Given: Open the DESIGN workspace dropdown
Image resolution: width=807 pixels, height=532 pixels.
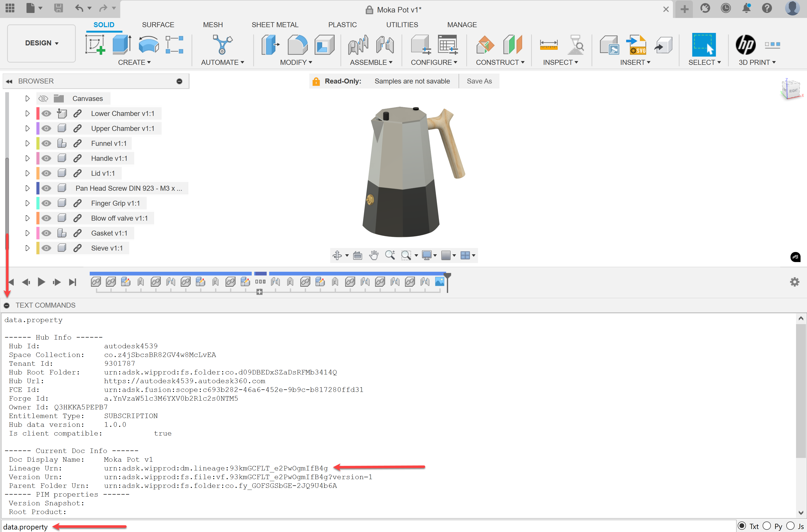Looking at the screenshot, I should coord(41,43).
